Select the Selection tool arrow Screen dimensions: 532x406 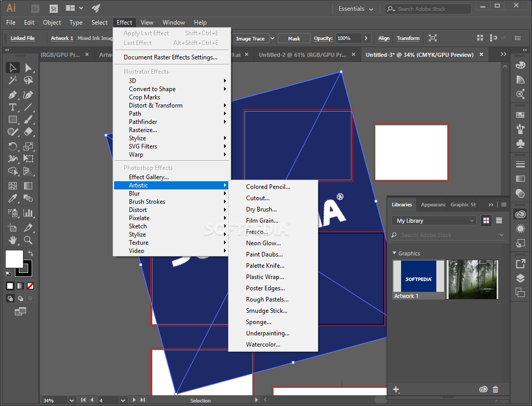pos(13,68)
